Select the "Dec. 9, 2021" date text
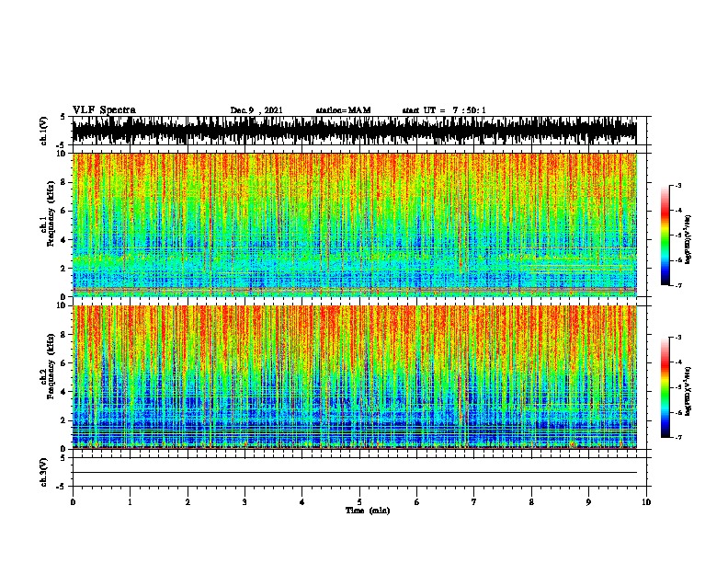Image resolution: width=728 pixels, height=563 pixels. 256,110
